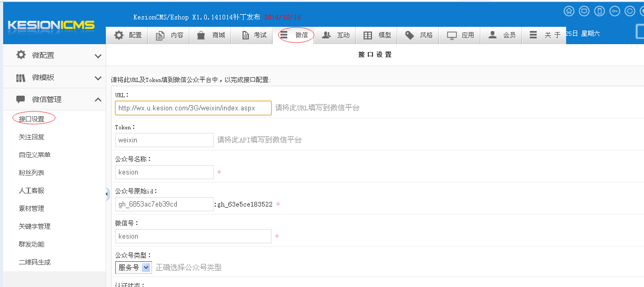The height and width of the screenshot is (287, 644).
Task: Click the home icon in top header
Action: point(569,11)
